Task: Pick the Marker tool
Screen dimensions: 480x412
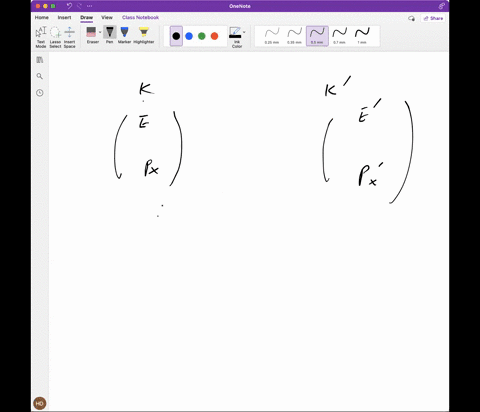Action: (124, 35)
